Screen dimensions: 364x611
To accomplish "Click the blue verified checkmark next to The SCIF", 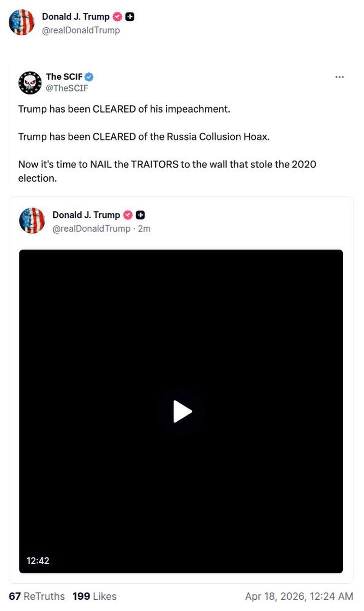I will point(90,77).
